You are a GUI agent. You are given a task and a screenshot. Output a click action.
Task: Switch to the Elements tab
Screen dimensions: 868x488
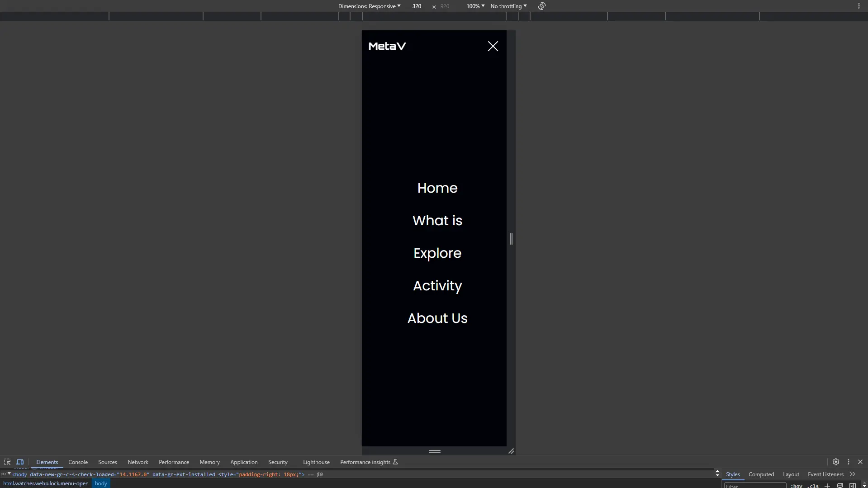(47, 462)
